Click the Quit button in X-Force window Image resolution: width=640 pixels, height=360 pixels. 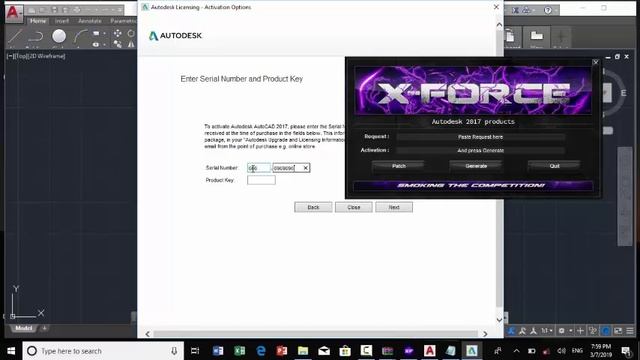(554, 166)
